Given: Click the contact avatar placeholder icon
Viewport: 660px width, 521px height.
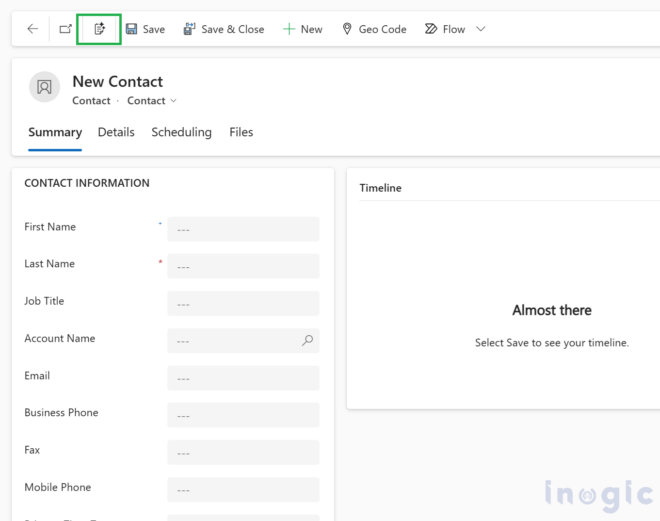Looking at the screenshot, I should 44,87.
